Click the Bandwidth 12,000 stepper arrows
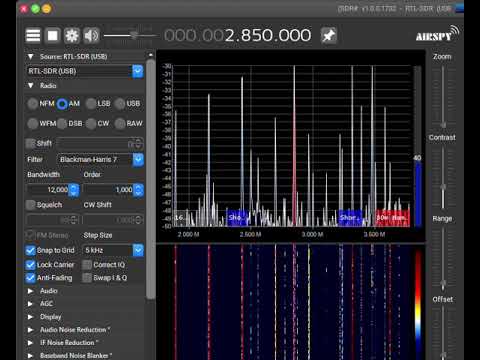This screenshot has width=480, height=360. point(74,190)
